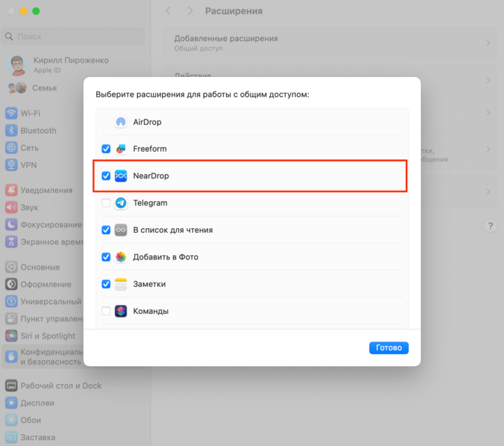Click the Reading List glasses icon
This screenshot has width=504, height=446.
click(121, 230)
